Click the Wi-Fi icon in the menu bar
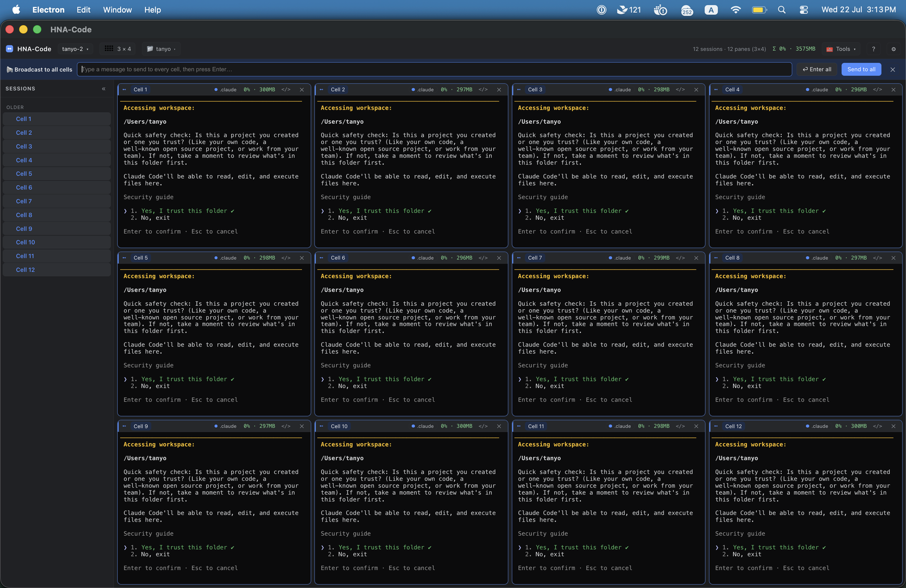The width and height of the screenshot is (906, 588). click(x=736, y=10)
